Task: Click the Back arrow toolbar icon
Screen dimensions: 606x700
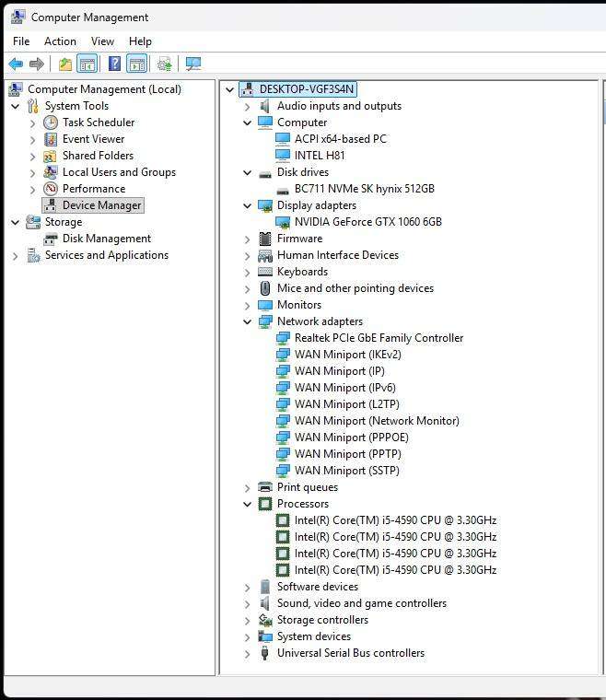Action: tap(16, 64)
